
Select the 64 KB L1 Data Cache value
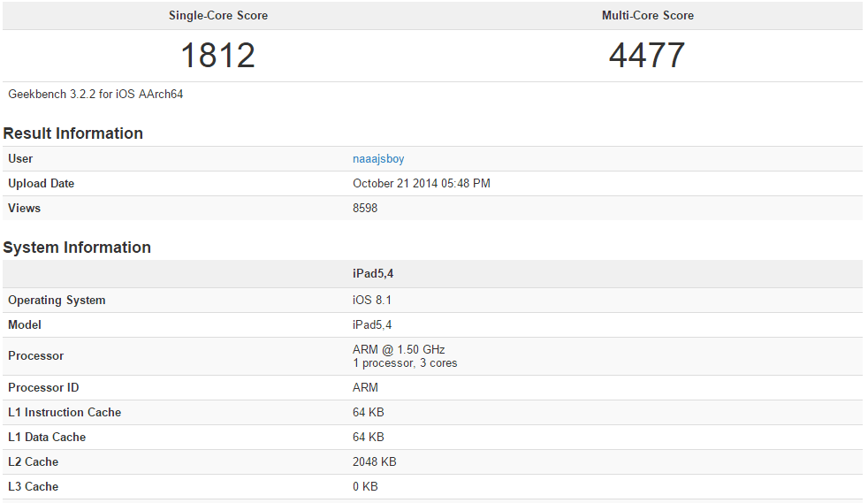point(368,438)
